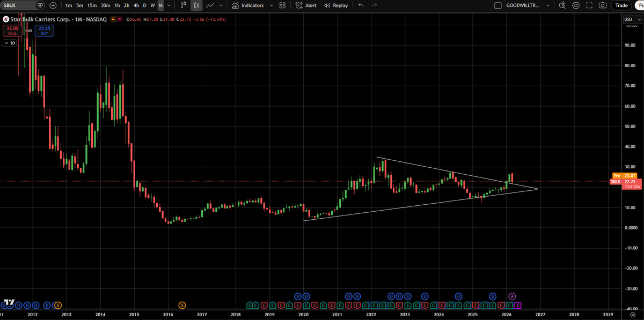The height and width of the screenshot is (320, 644).
Task: Expand the chart style dropdown arrow
Action: pyautogui.click(x=221, y=5)
